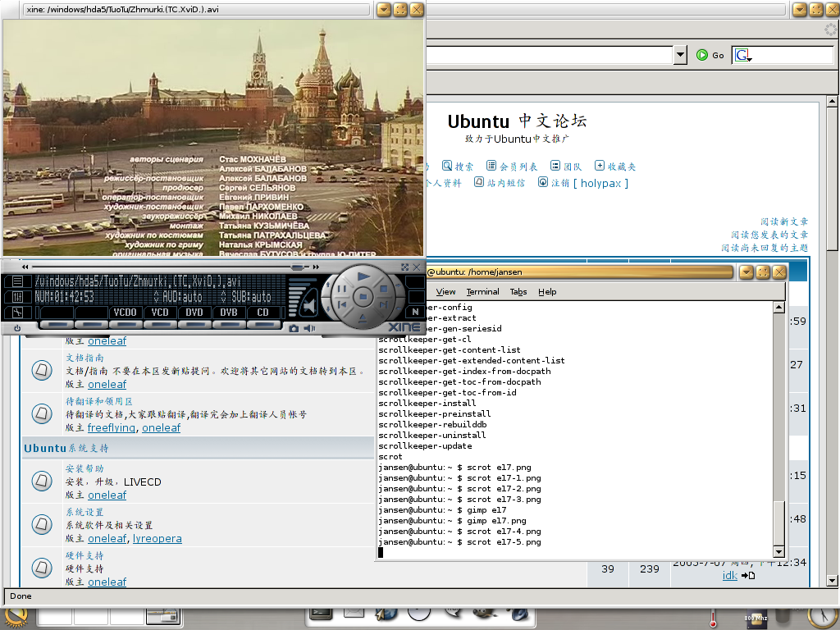Click the 阅读新文章 link
The height and width of the screenshot is (630, 840).
click(x=783, y=221)
